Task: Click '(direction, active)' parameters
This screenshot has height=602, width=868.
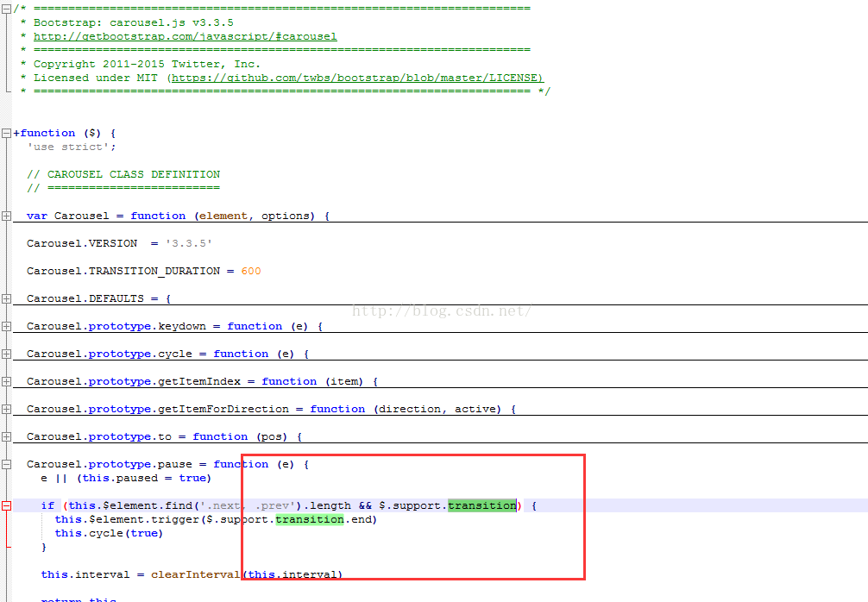Action: [x=437, y=409]
